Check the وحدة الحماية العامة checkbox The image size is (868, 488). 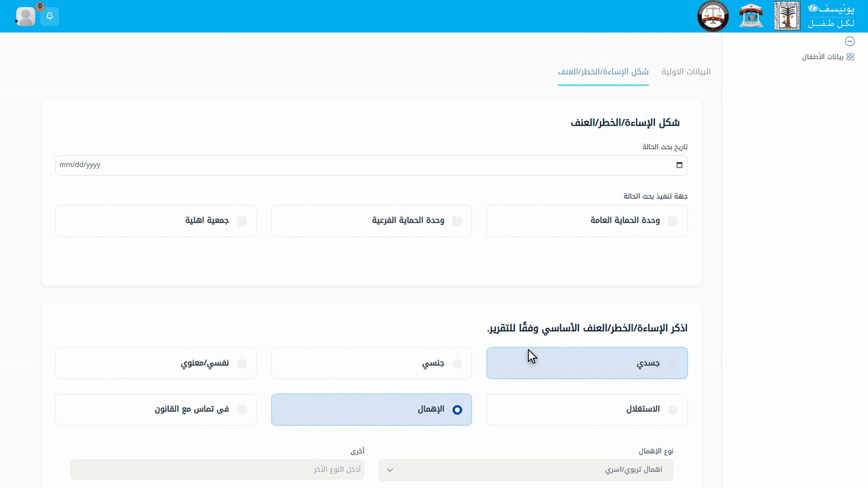pos(673,221)
